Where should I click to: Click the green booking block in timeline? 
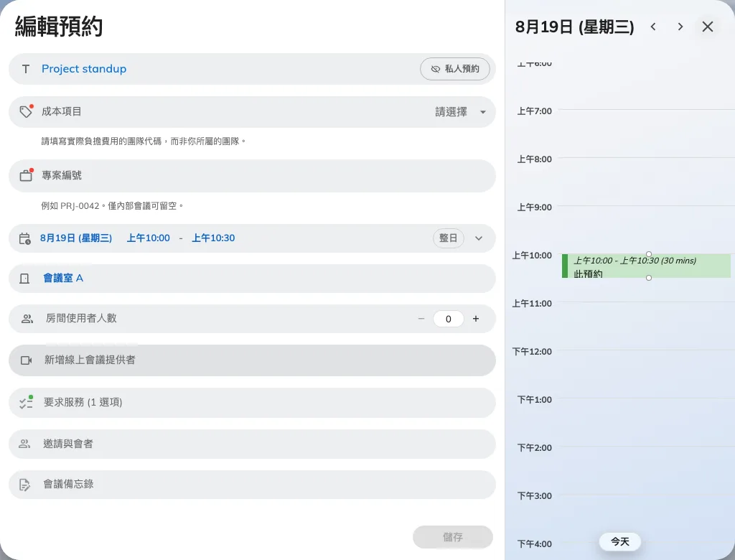[646, 266]
